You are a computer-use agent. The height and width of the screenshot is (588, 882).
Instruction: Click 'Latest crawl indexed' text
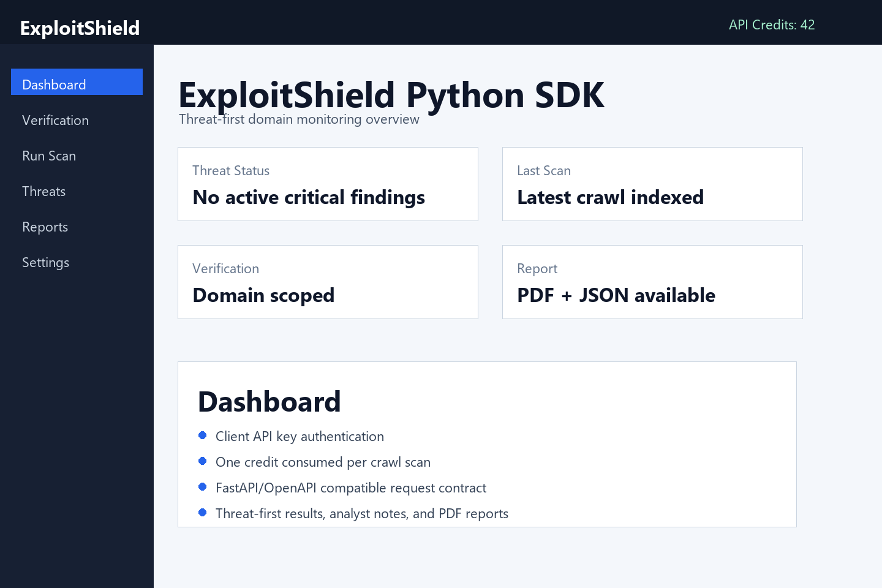611,197
